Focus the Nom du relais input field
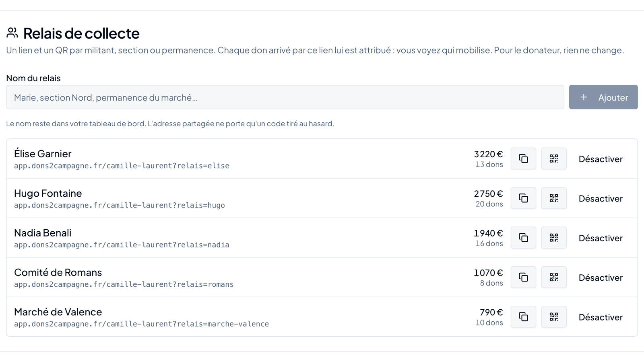Image resolution: width=644 pixels, height=362 pixels. point(285,97)
